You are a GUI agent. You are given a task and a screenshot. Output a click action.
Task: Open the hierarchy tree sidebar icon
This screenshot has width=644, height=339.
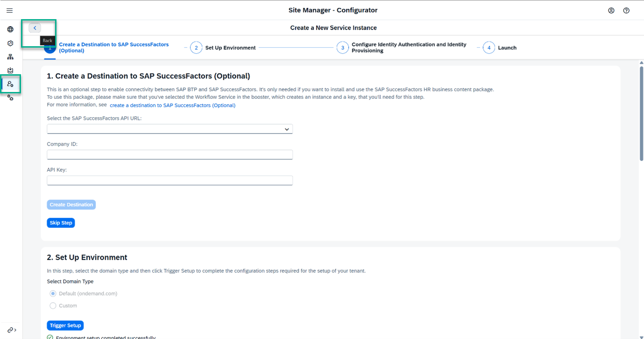[10, 57]
